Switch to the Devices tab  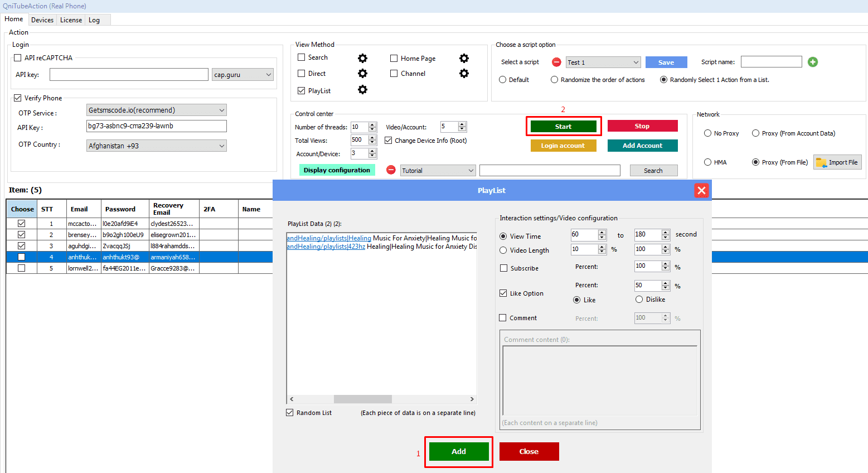tap(42, 20)
